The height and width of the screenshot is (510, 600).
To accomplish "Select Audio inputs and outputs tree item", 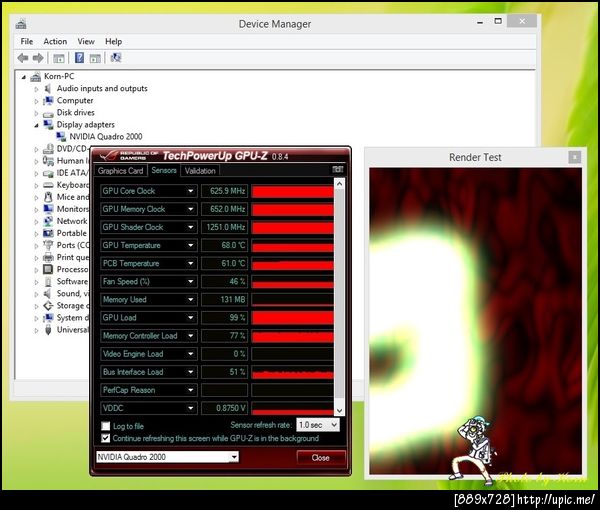I will click(102, 89).
